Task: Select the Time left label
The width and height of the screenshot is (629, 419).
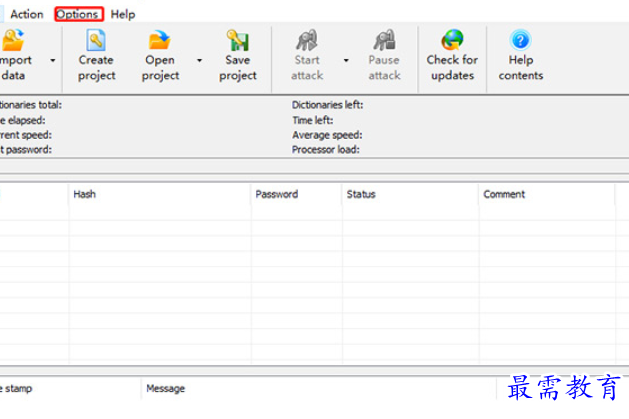Action: [312, 120]
